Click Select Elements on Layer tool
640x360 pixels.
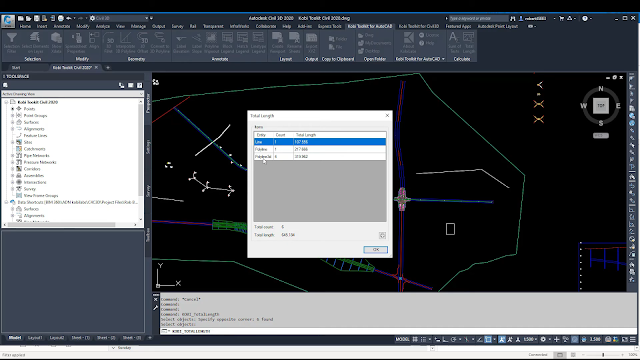[35, 42]
